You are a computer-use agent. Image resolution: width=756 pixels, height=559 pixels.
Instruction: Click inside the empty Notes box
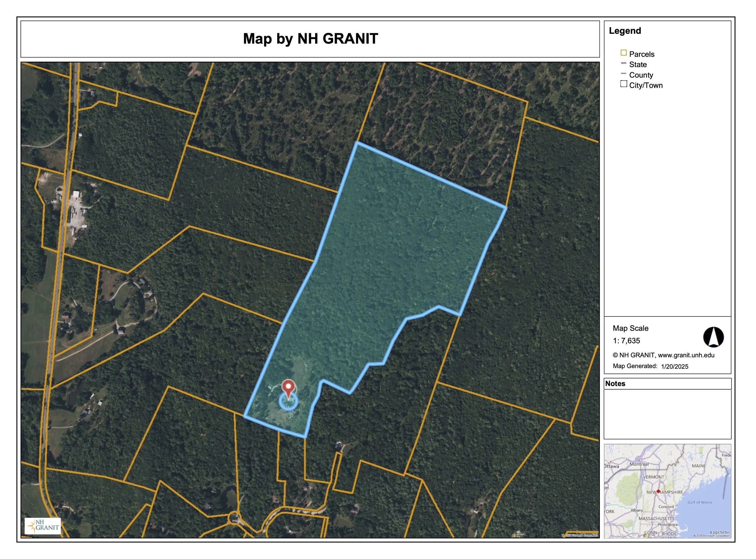tap(667, 414)
